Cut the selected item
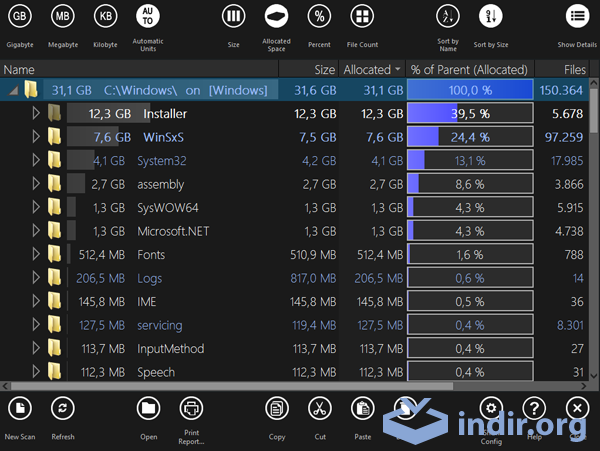The image size is (600, 451). point(320,409)
